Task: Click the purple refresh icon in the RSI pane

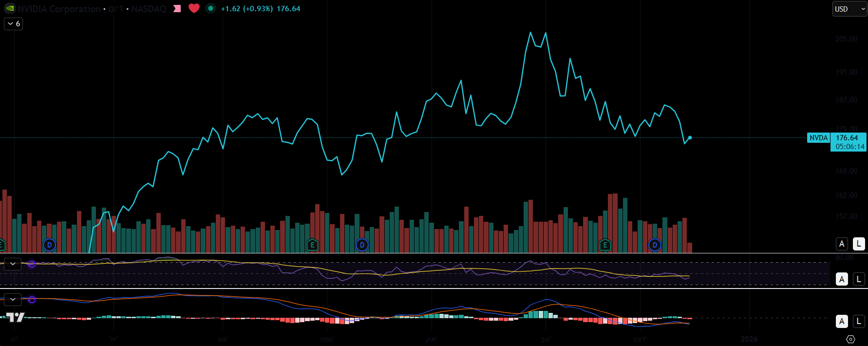Action: click(32, 264)
